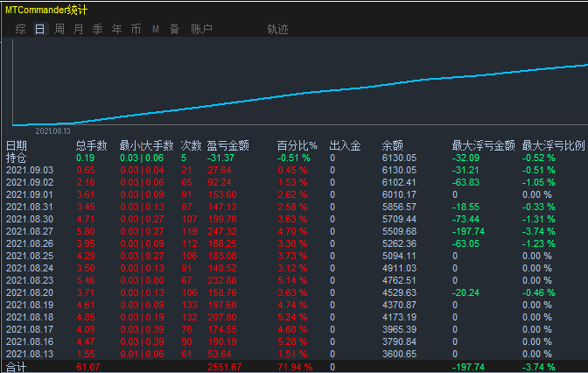Viewport: 588px width, 373px height.
Task: Click the 总手数 column header
Action: 92,145
